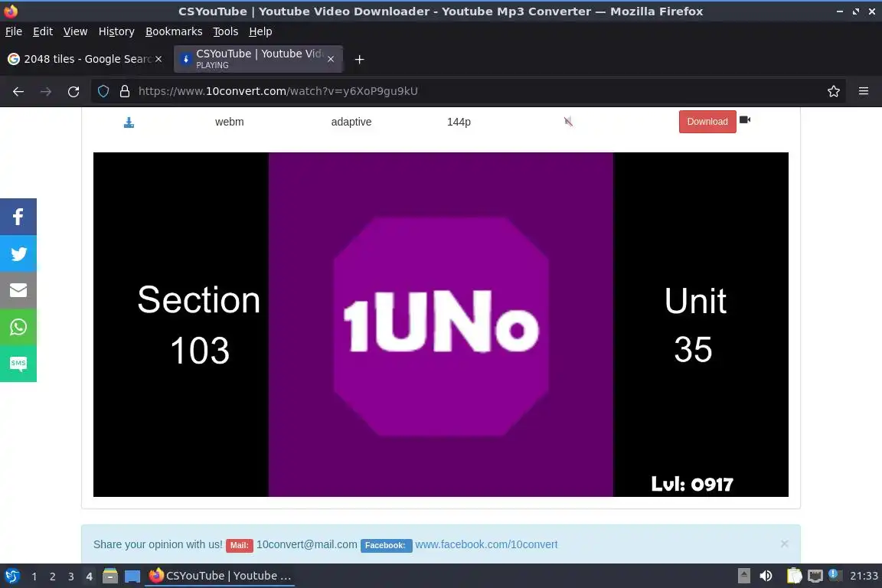Screen dimensions: 882x588
Task: Open the Bookmarks menu
Action: coord(174,31)
